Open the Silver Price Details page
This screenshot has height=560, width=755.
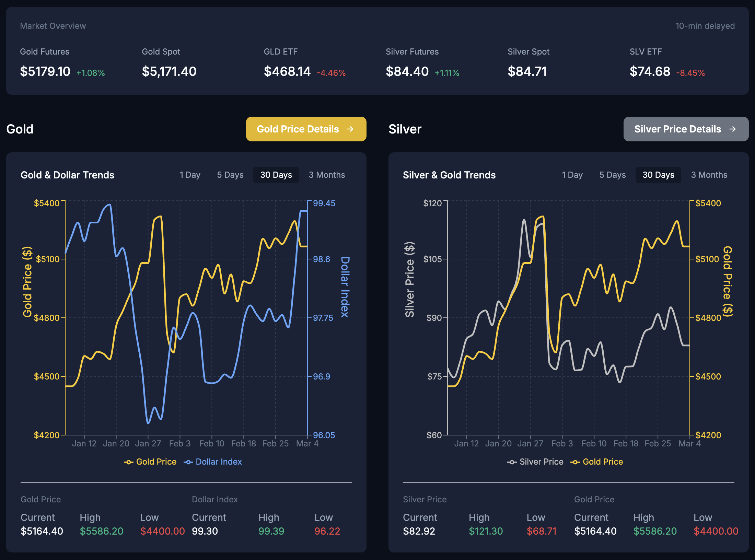pos(686,129)
